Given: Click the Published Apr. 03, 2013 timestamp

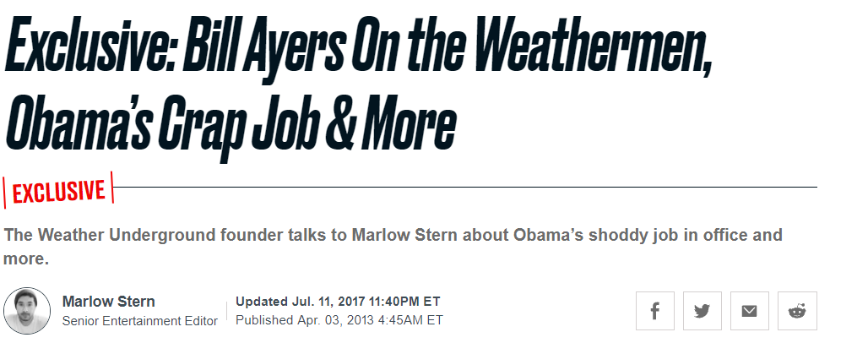Looking at the screenshot, I should coord(339,320).
